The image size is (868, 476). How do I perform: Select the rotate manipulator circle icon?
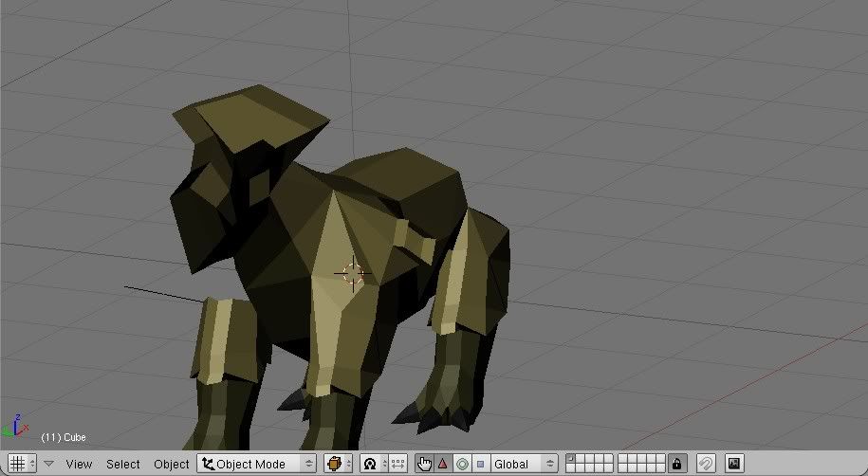point(462,464)
